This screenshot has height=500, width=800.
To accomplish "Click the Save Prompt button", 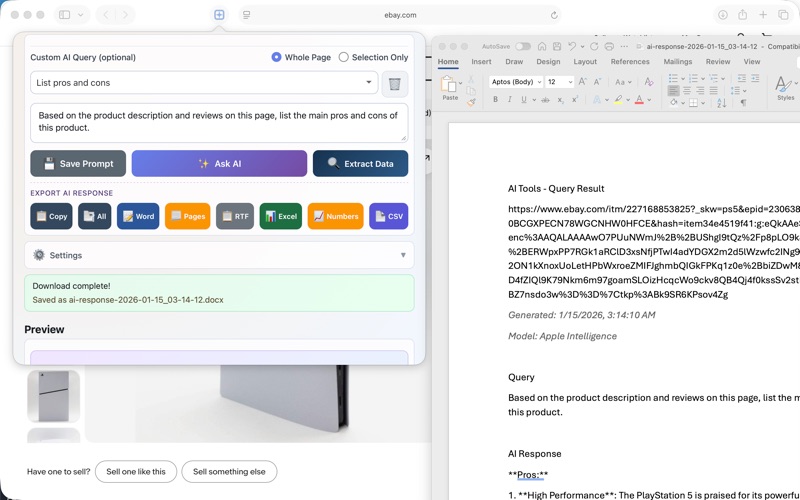I will 78,163.
